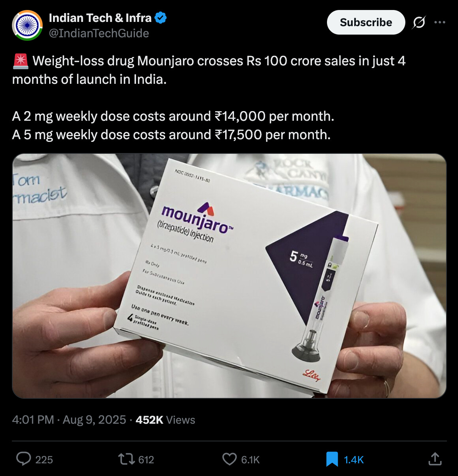
Task: Click the repost arrows icon
Action: (126, 459)
